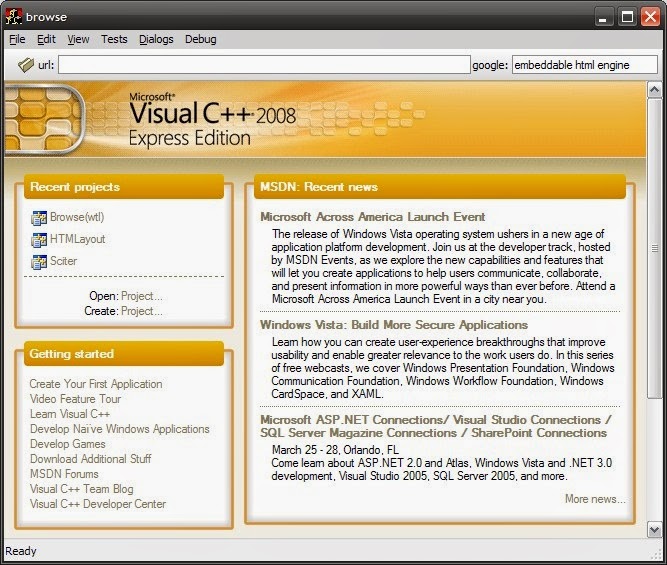Click the Sciter project icon
Viewport: 667px width, 565px height.
pyautogui.click(x=39, y=262)
